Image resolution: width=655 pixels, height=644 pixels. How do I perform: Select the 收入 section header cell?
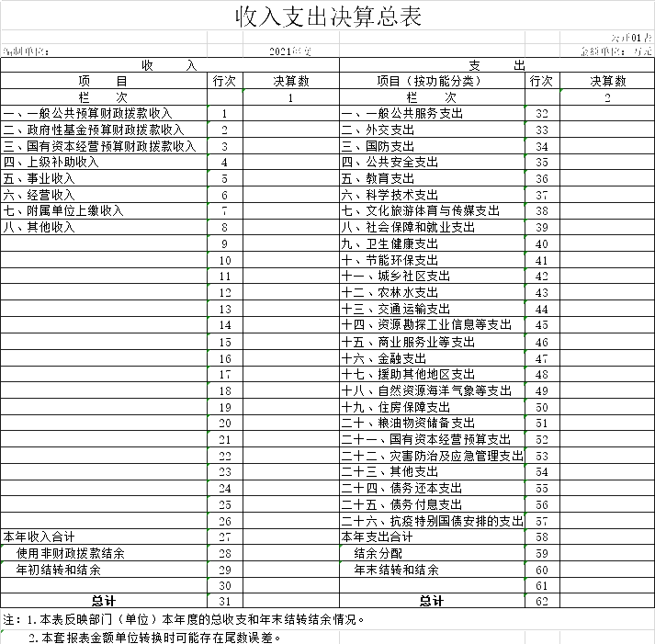pyautogui.click(x=170, y=66)
